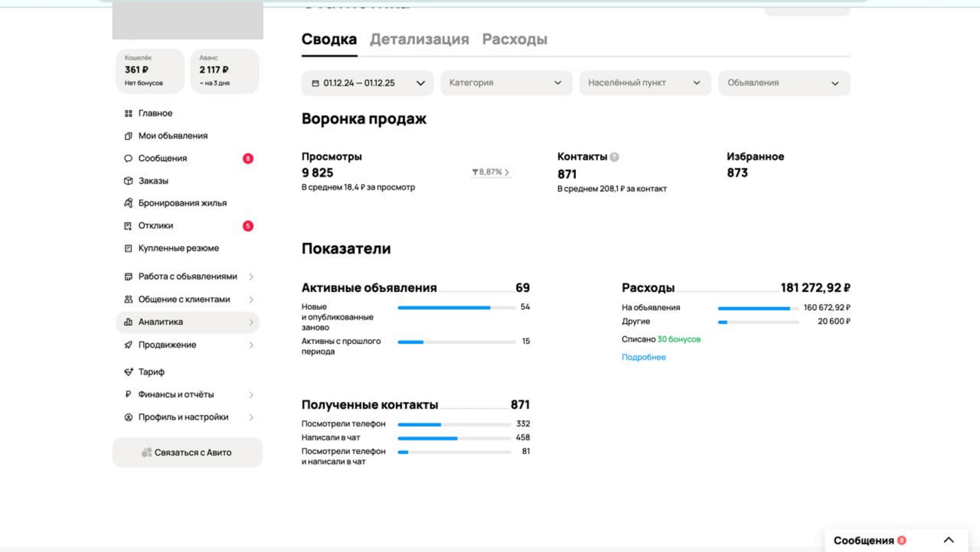Click the Тариф sidebar icon

(x=128, y=372)
